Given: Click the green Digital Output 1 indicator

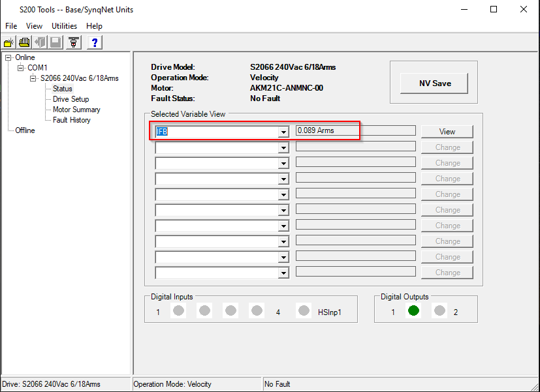Looking at the screenshot, I should coord(413,310).
